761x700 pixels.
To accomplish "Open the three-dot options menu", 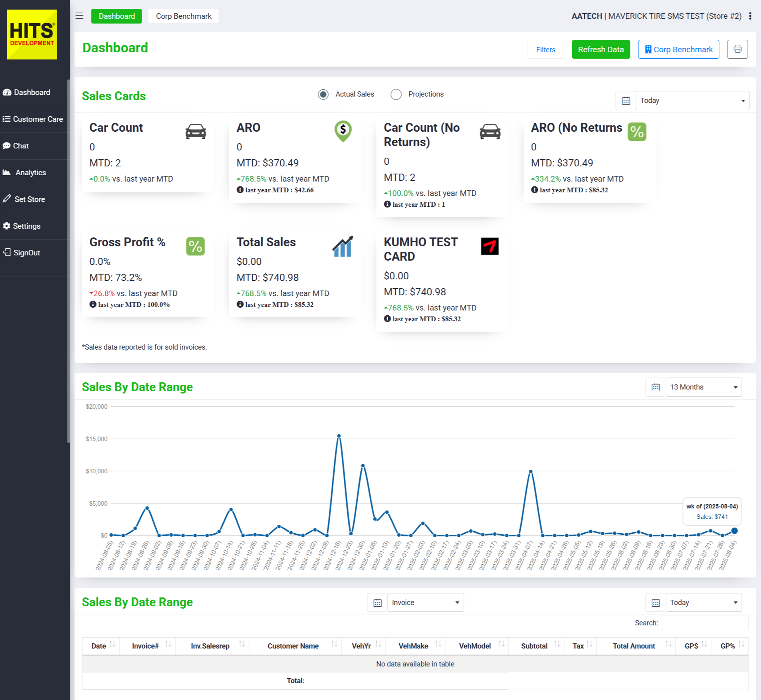I will (x=750, y=16).
